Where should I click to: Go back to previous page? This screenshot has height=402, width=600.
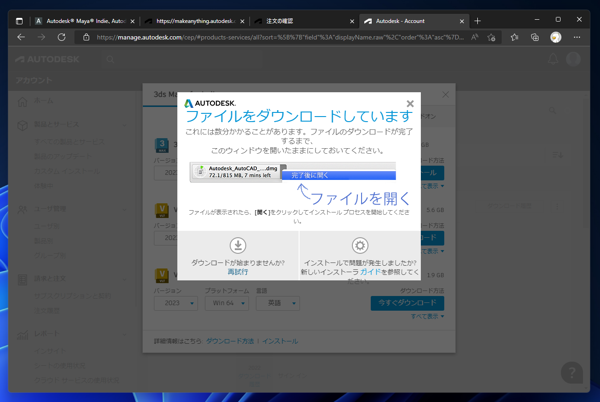click(x=21, y=37)
